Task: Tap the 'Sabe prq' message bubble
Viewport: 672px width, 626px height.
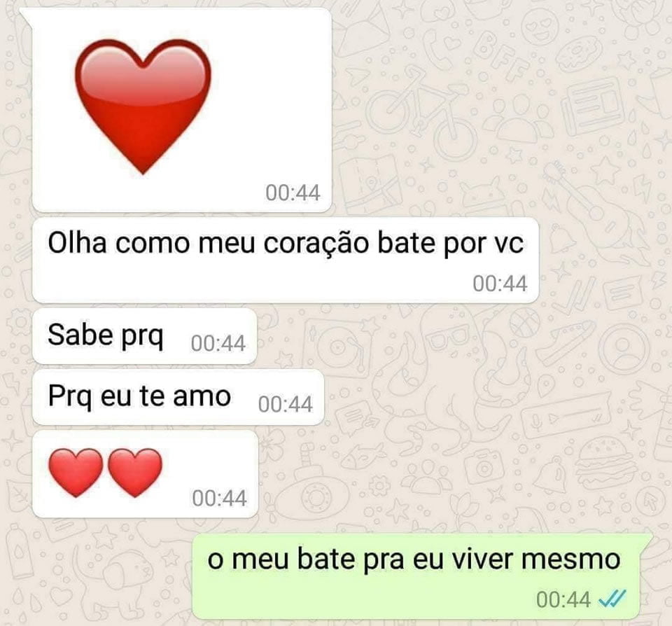Action: point(145,335)
